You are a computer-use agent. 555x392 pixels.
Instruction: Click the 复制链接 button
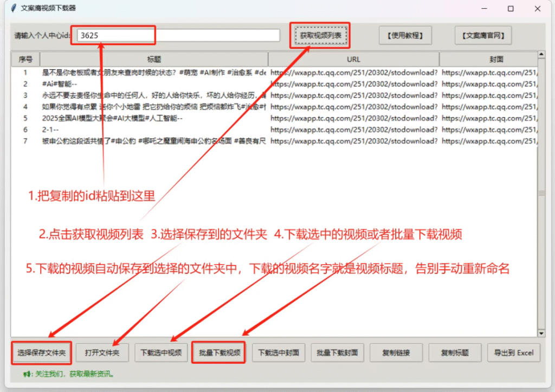396,352
